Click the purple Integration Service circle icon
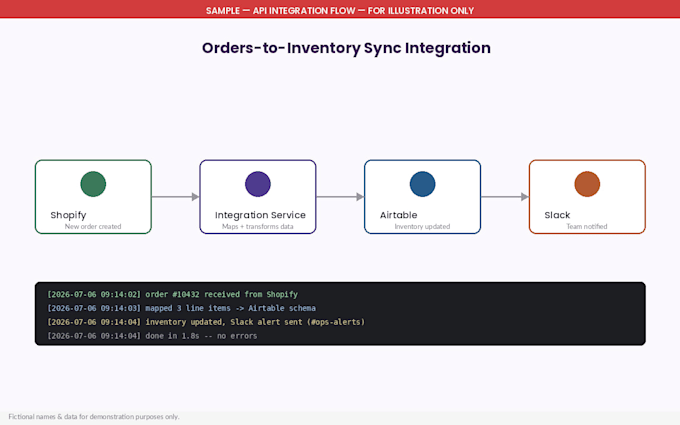 pos(258,184)
